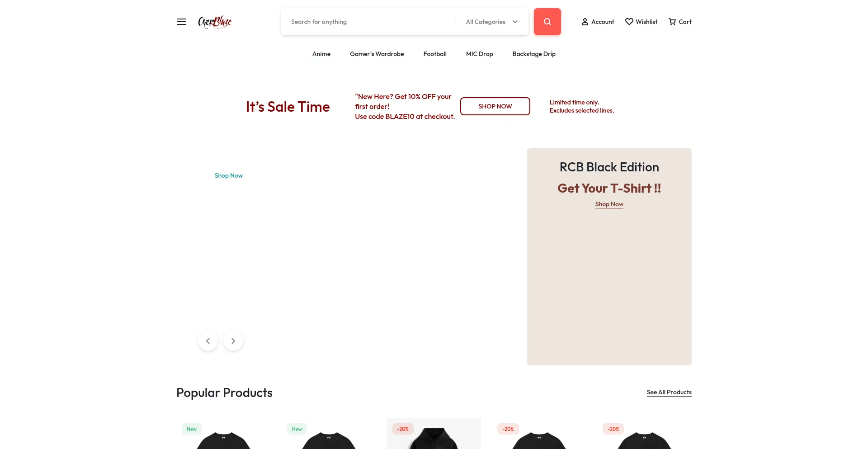
Task: Click the red search magnifier button
Action: click(547, 22)
